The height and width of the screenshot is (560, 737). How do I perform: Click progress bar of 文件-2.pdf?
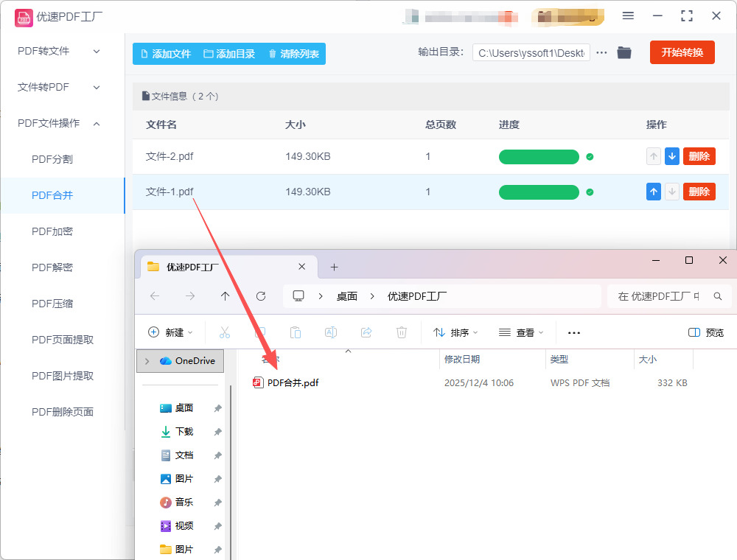point(539,156)
